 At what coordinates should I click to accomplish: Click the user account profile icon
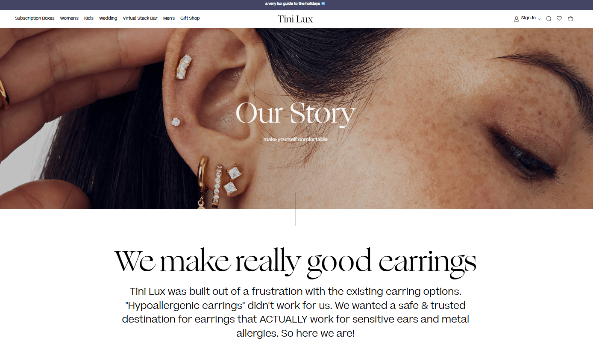[x=517, y=19]
